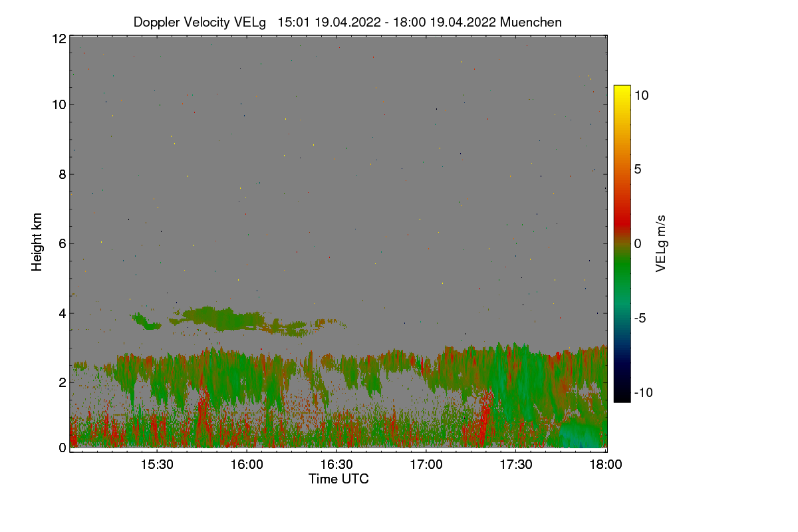The image size is (798, 532).
Task: Click the 'Height km' y-axis label
Action: pyautogui.click(x=37, y=242)
